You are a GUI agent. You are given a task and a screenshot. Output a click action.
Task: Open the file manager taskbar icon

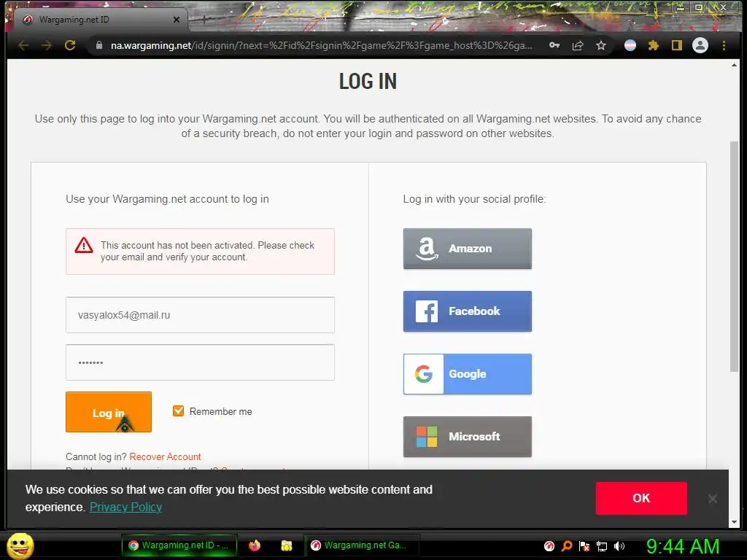click(x=286, y=545)
